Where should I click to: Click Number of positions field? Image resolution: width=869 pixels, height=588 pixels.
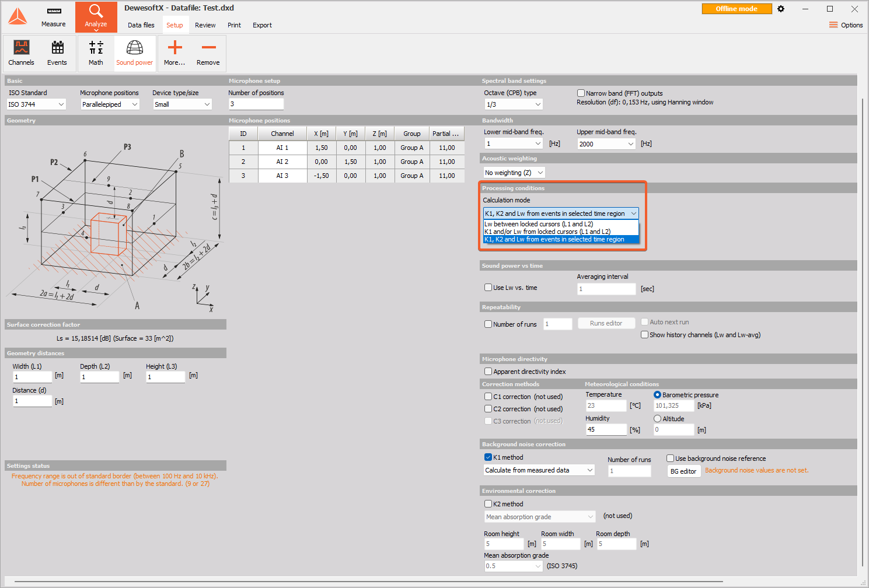pyautogui.click(x=256, y=104)
